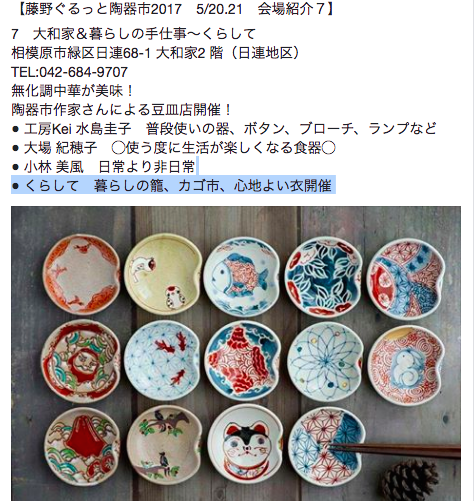Click the orange-rimmed plate with cranes
The height and width of the screenshot is (501, 474).
coord(82,274)
